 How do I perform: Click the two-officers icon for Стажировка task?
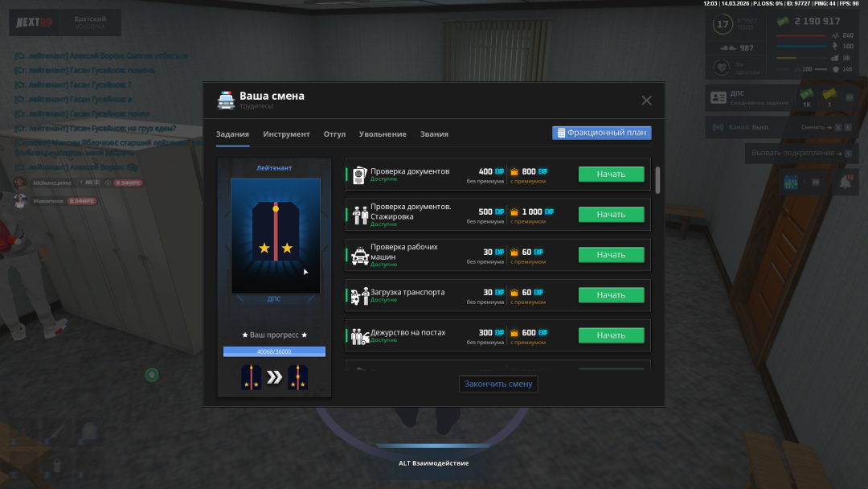pyautogui.click(x=359, y=215)
